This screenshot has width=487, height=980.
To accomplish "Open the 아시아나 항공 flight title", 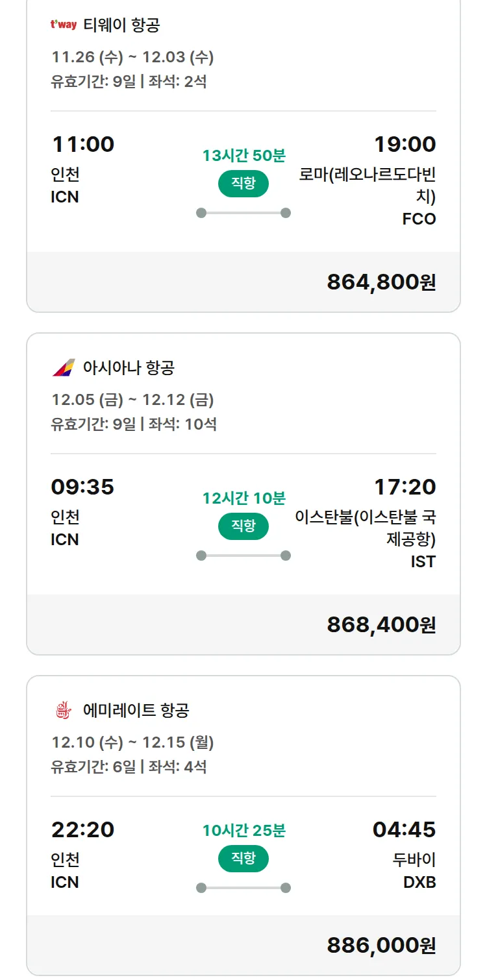I will (129, 368).
